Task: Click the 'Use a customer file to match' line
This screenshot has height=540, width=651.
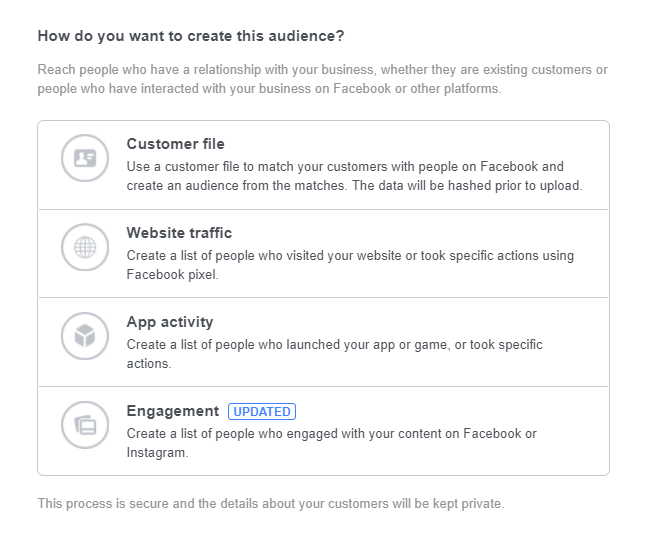Action: click(x=345, y=166)
